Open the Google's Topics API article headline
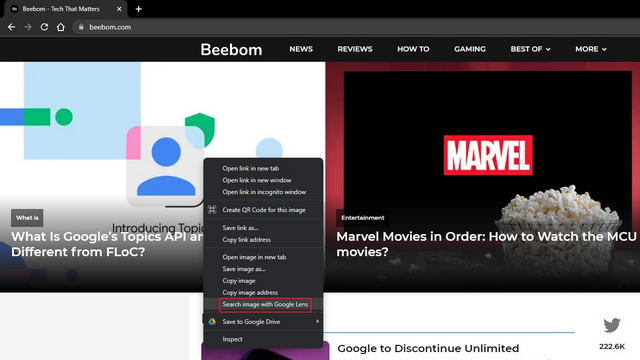640x360 pixels. 107,244
